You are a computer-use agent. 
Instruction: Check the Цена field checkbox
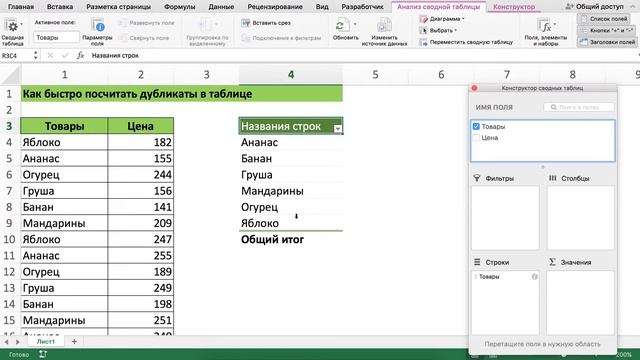pos(476,138)
